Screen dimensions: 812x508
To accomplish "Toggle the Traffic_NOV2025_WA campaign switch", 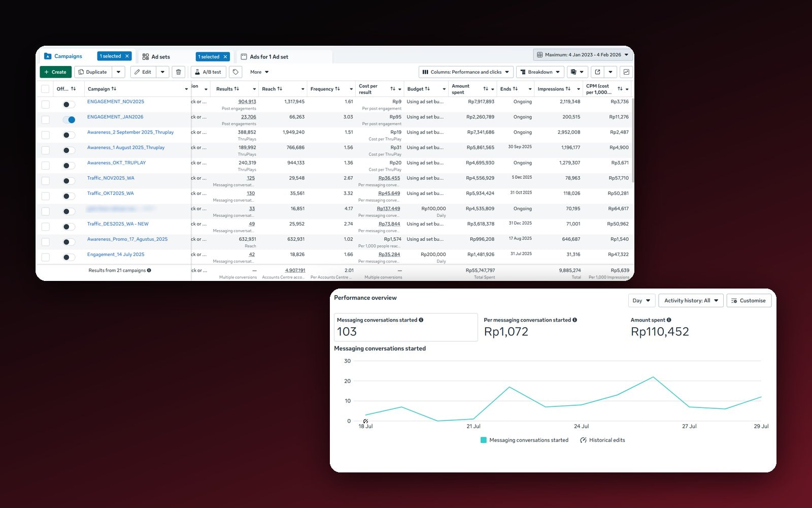I will 69,181.
